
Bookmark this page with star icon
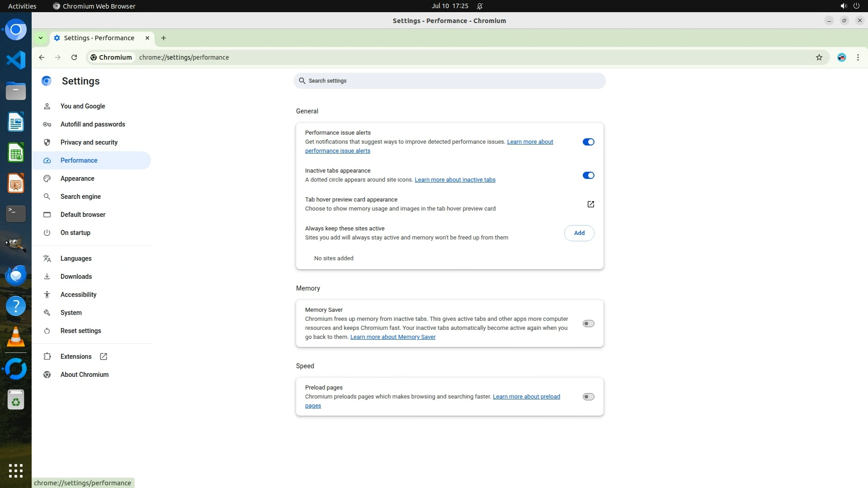(x=819, y=57)
